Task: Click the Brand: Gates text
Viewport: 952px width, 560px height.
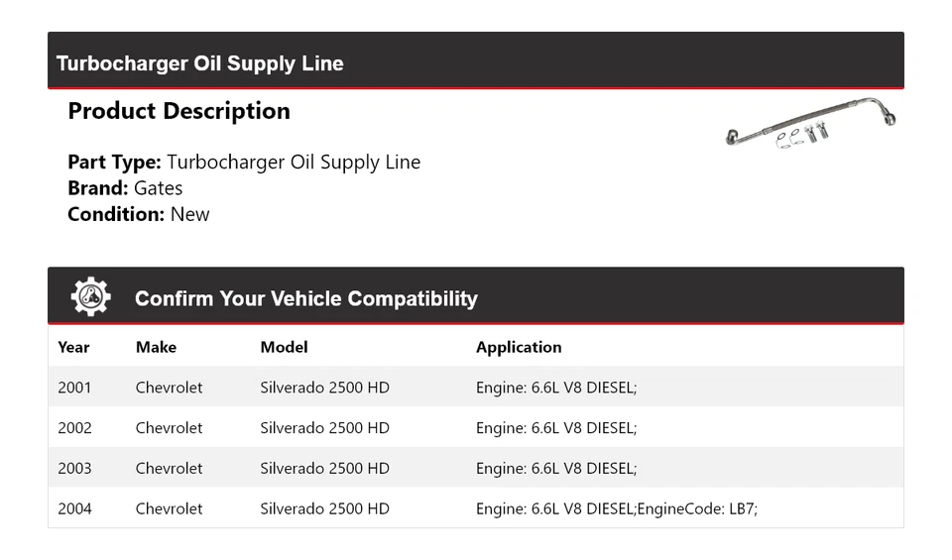Action: pos(125,188)
